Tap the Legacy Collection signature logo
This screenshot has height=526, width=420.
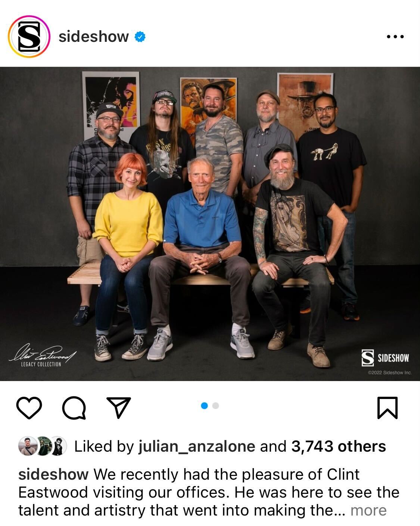click(x=42, y=355)
